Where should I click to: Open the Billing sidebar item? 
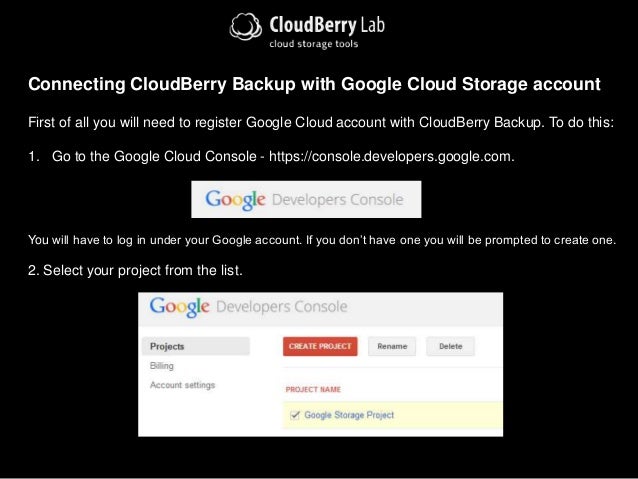point(162,366)
